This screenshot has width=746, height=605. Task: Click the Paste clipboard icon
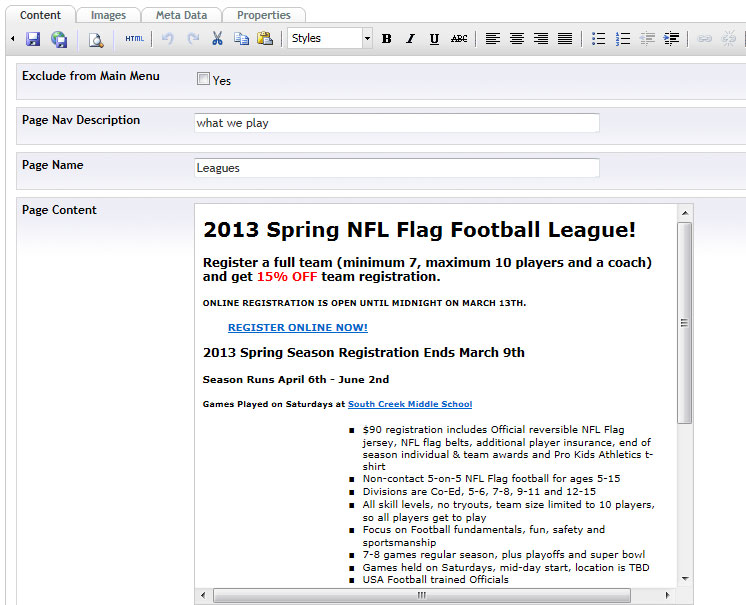pos(265,39)
